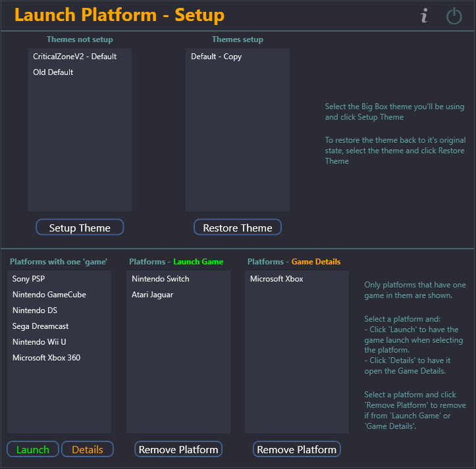Click the power icon to exit
The width and height of the screenshot is (476, 469).
click(454, 16)
